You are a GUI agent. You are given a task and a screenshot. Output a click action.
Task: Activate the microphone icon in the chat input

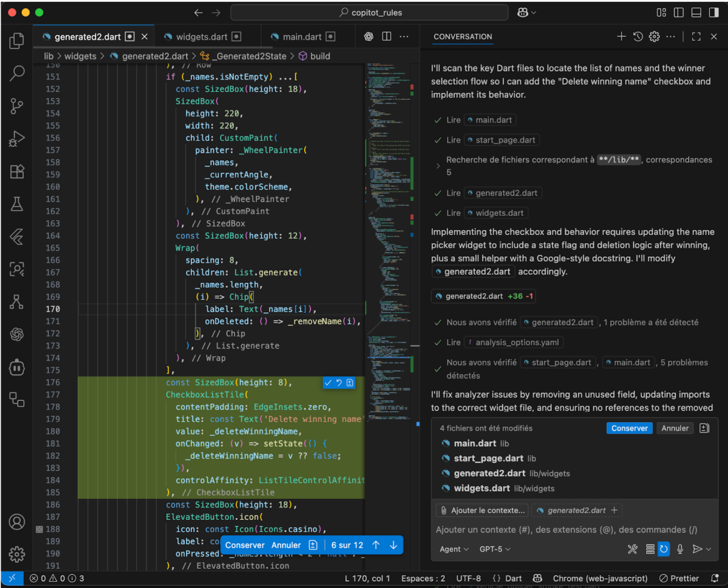point(680,549)
